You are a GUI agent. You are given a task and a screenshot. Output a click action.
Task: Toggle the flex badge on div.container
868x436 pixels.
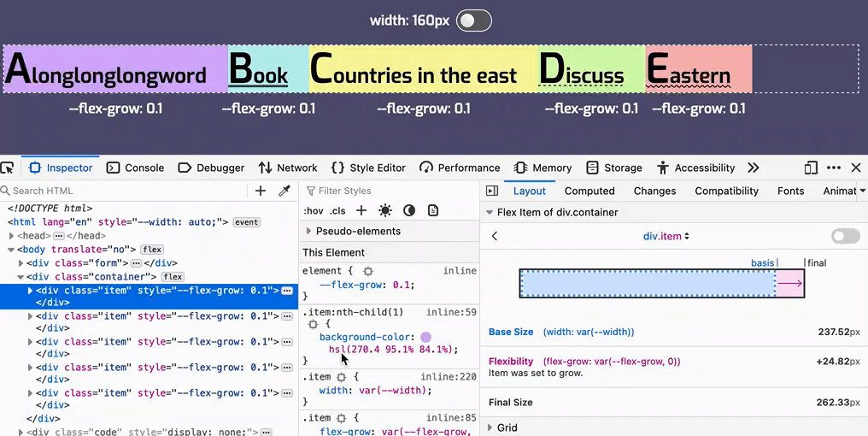(x=173, y=277)
